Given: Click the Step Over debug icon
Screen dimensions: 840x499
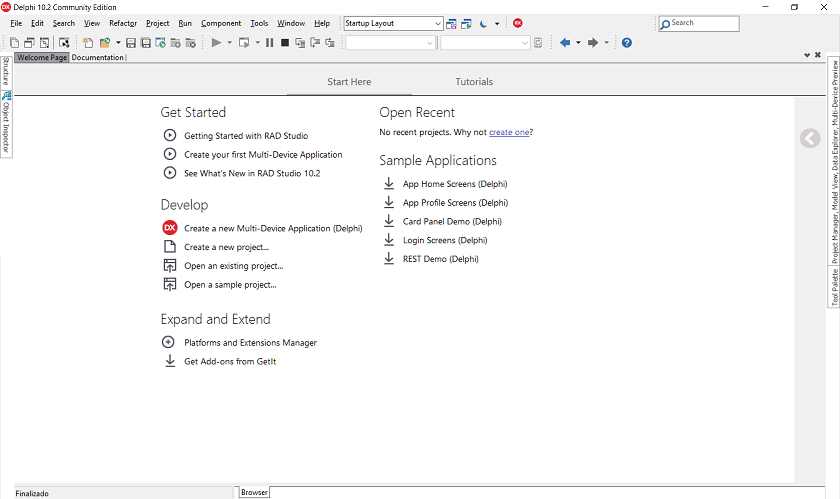Looking at the screenshot, I should pos(315,42).
